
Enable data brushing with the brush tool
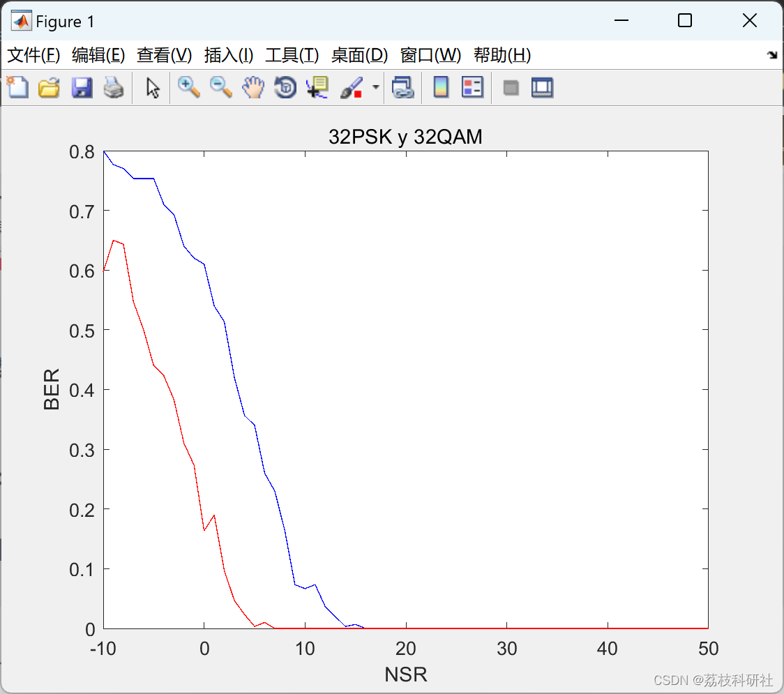(x=352, y=87)
